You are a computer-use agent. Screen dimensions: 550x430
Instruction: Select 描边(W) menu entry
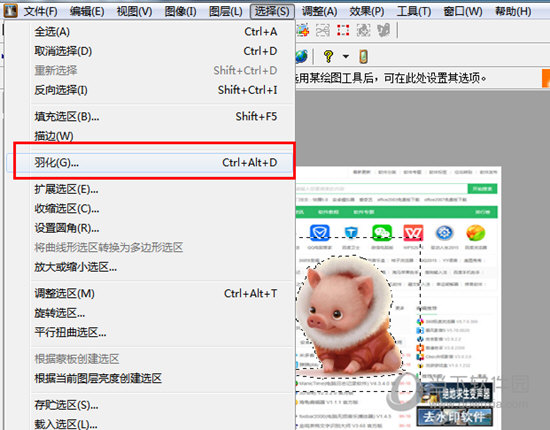pyautogui.click(x=150, y=136)
